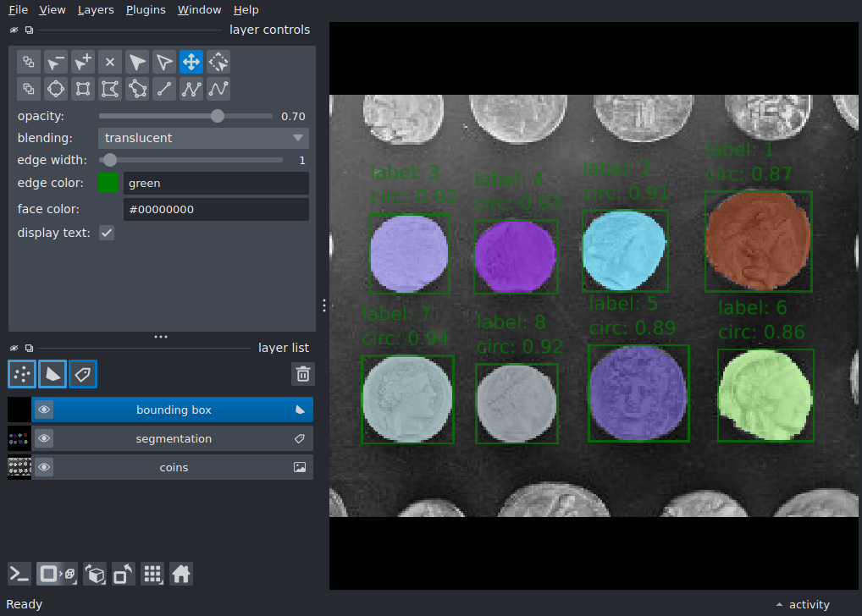Pick the add polygon tool
Screen dimensions: 862x616
pos(110,89)
